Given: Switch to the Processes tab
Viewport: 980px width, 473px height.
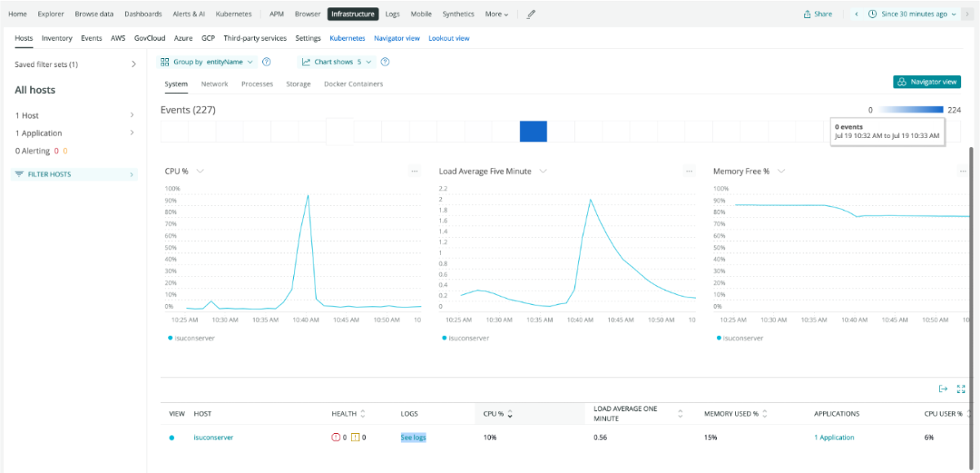Looking at the screenshot, I should click(x=257, y=84).
